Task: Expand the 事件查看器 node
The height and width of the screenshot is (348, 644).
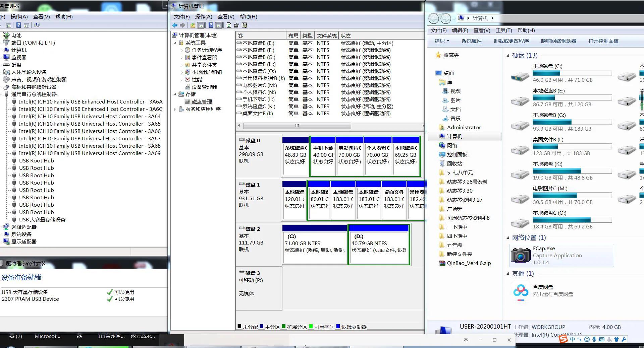Action: [x=181, y=58]
